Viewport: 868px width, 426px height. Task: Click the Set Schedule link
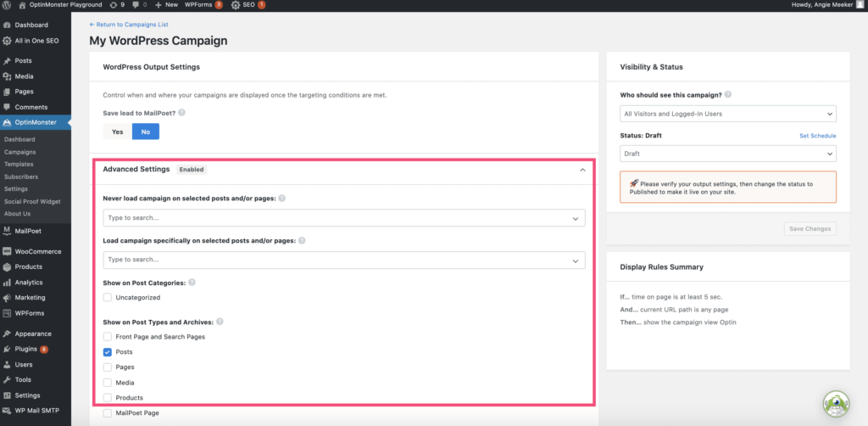[x=818, y=136]
